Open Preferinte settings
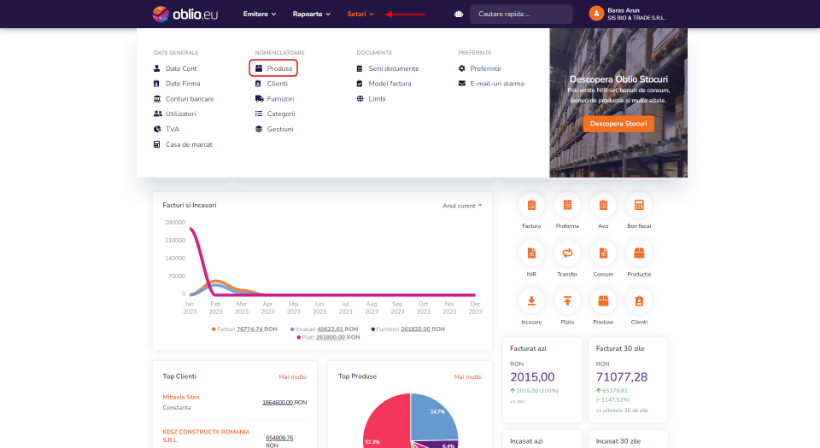The height and width of the screenshot is (448, 820). [480, 68]
